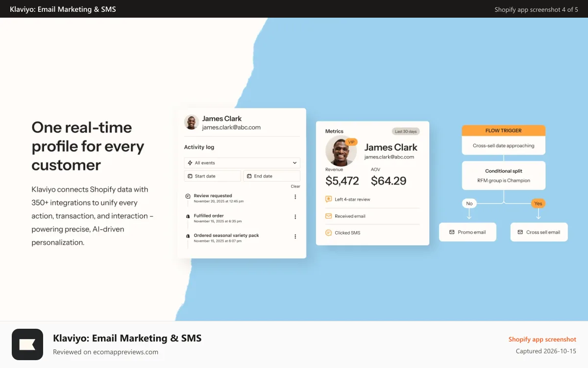Click the envelope icon in Promo email
The height and width of the screenshot is (368, 588).
(452, 232)
